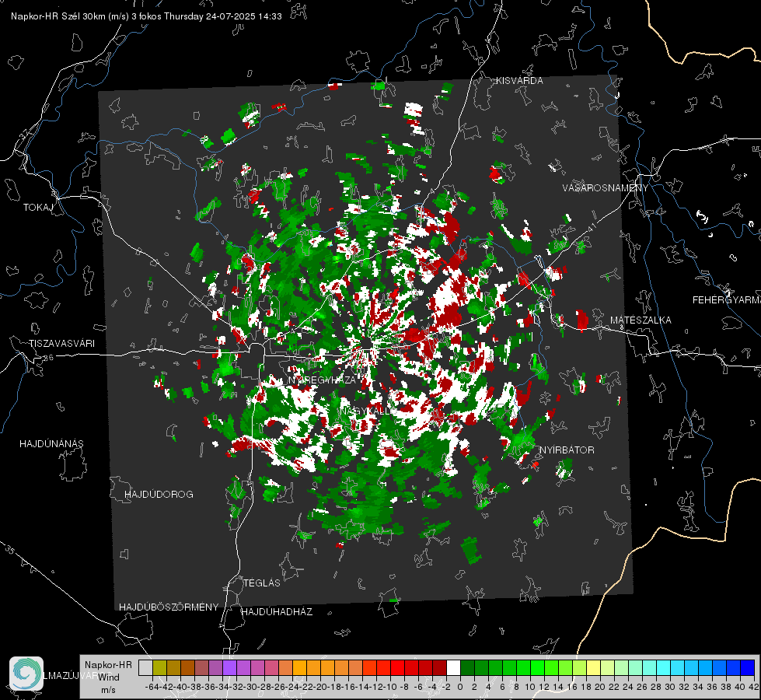The image size is (761, 700).
Task: Click the -64 value on legend scale
Action: 152,687
